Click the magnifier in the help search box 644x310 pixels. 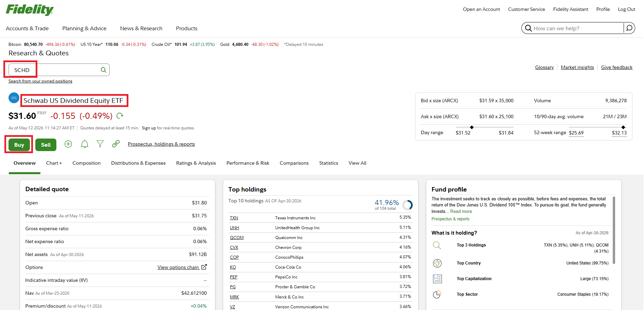tap(528, 28)
